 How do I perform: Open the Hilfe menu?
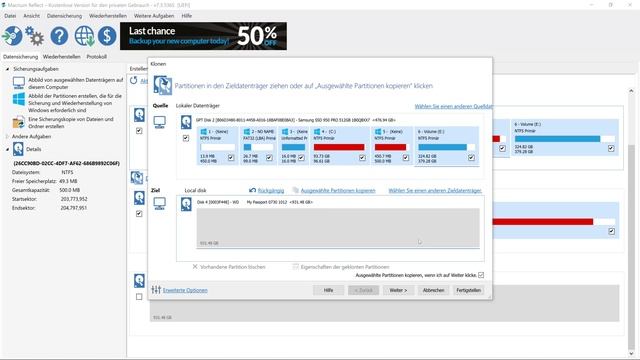click(x=187, y=16)
